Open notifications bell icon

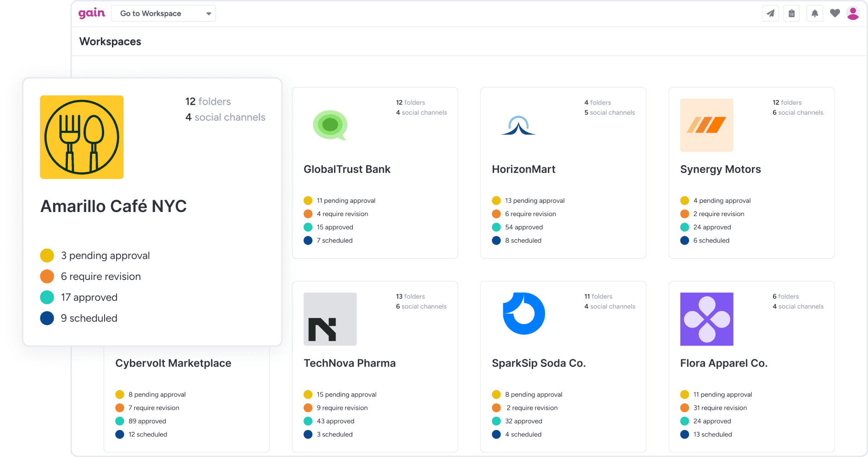click(x=814, y=13)
